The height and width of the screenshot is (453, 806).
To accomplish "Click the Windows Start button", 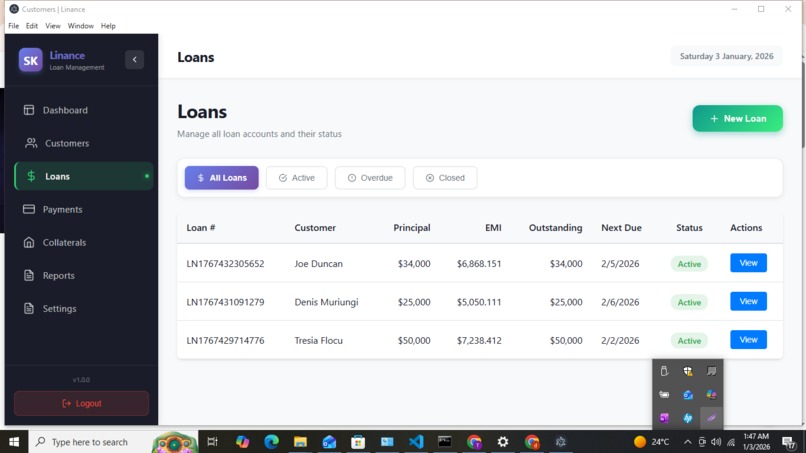I will (x=14, y=442).
